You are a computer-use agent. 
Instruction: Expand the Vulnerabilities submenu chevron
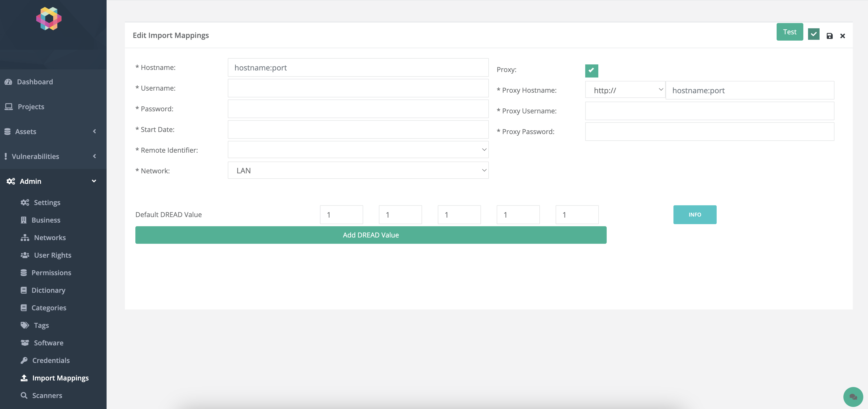pyautogui.click(x=94, y=156)
